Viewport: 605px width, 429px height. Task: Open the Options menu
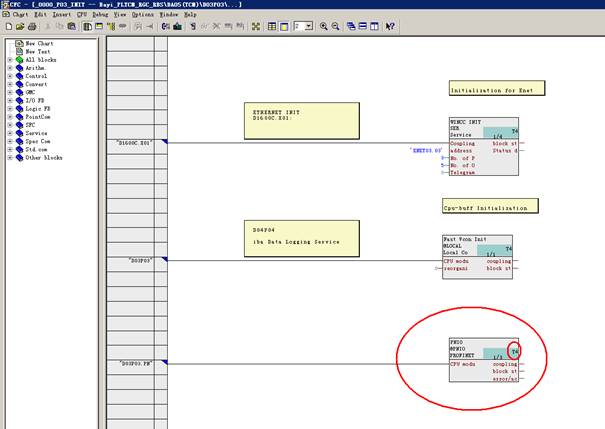142,15
